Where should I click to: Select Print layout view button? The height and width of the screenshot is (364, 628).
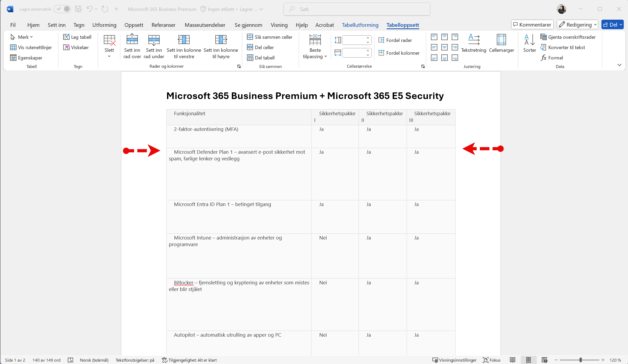[x=528, y=360]
